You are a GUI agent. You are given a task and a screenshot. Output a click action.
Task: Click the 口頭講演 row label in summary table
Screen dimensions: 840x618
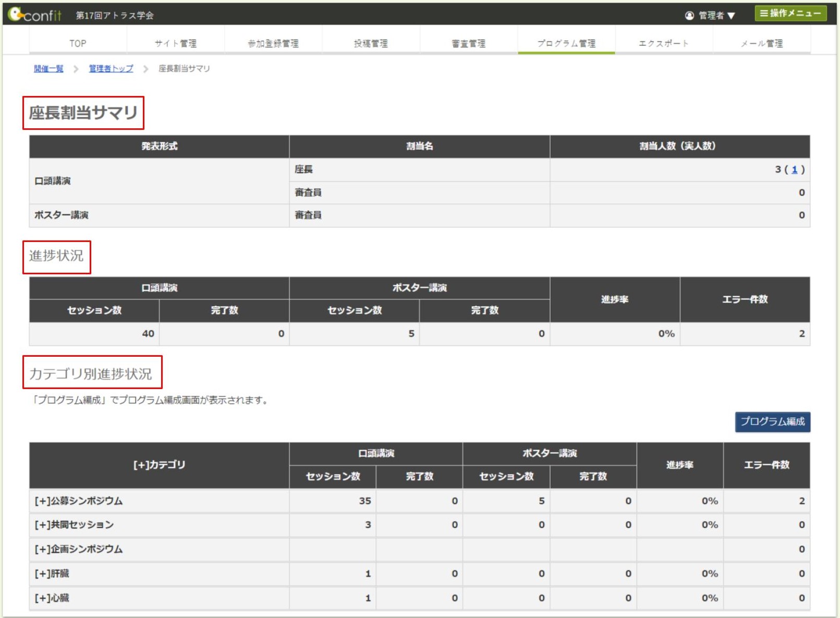[x=53, y=181]
